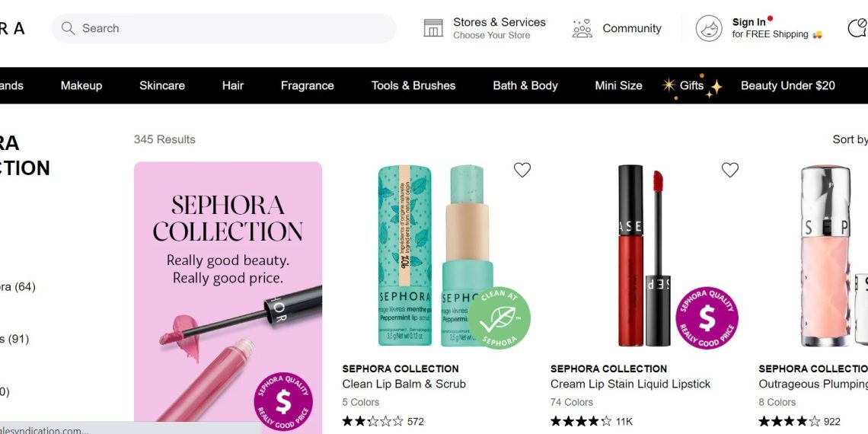Click the sparkle icon beside Gifts
Screen dimensions: 868x434
(x=669, y=85)
